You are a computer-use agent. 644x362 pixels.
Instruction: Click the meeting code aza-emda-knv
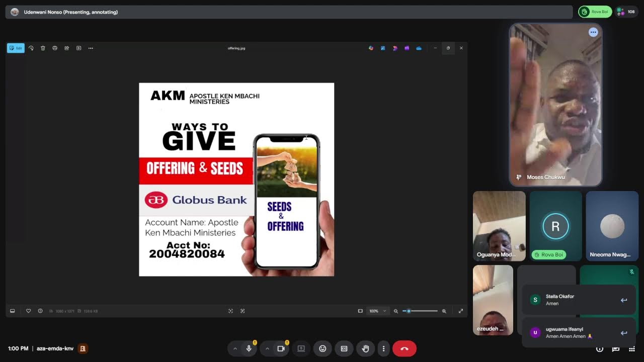point(55,348)
